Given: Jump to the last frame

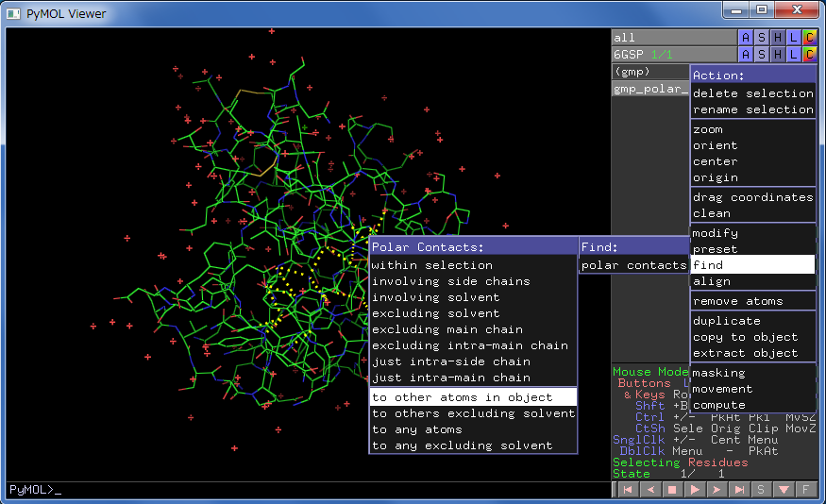Looking at the screenshot, I should [x=739, y=490].
